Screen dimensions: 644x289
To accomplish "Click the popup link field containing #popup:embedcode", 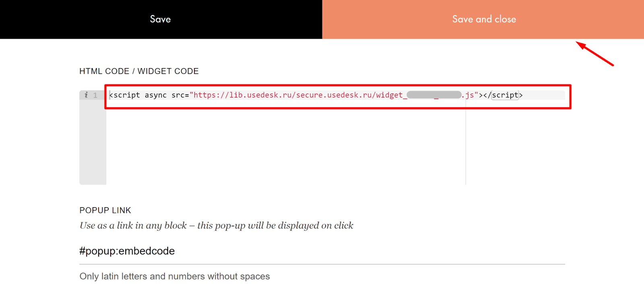I will (322, 251).
